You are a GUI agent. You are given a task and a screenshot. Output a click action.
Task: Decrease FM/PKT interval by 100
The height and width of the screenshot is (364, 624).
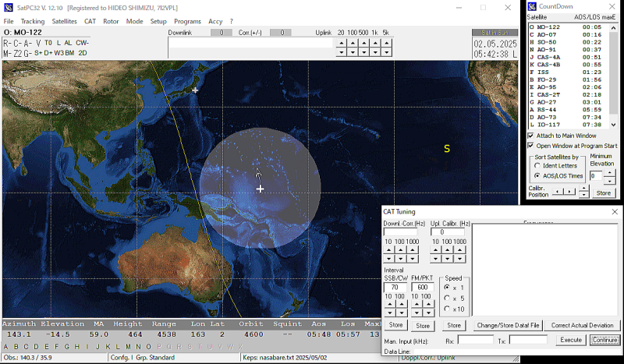coord(428,313)
